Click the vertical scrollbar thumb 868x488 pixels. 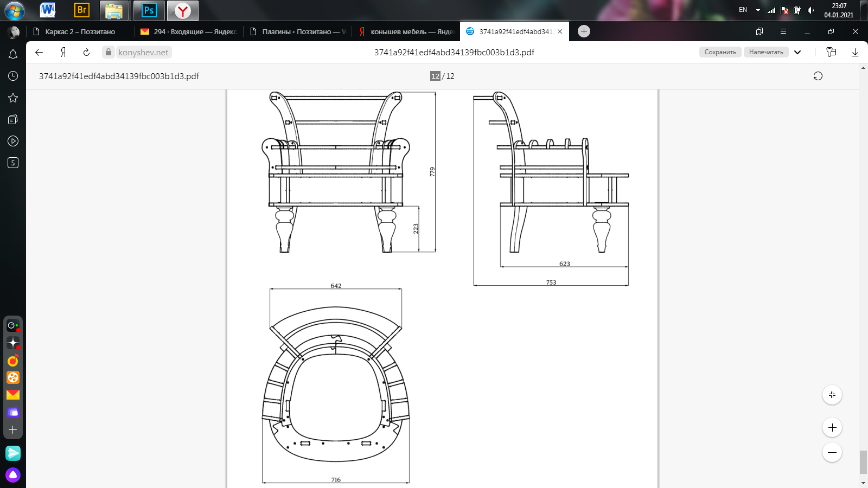(863, 462)
